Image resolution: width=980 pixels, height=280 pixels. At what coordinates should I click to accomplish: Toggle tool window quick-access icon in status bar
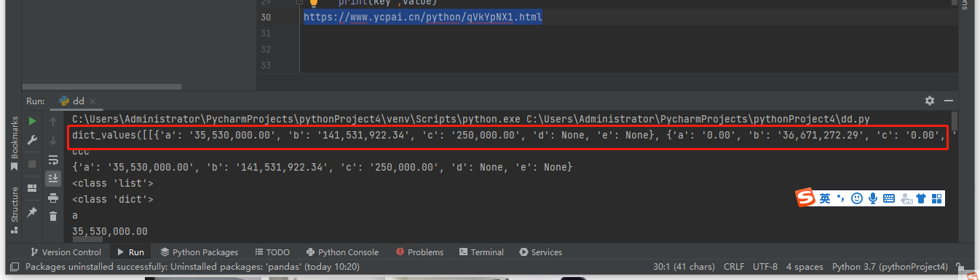click(14, 267)
